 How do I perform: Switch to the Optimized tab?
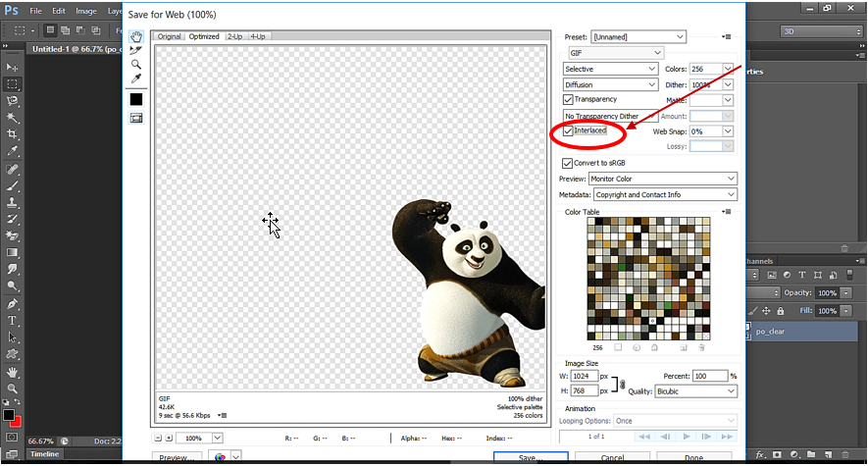pos(204,36)
